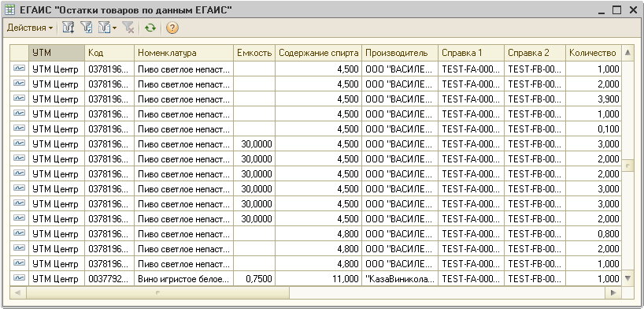Refresh the list with green arrows icon
The height and width of the screenshot is (309, 644).
150,28
